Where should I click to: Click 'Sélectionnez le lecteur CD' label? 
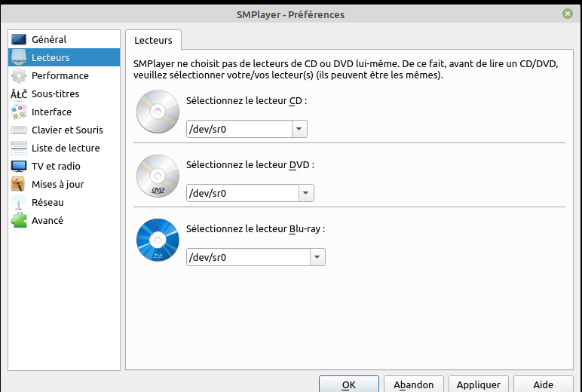click(247, 100)
